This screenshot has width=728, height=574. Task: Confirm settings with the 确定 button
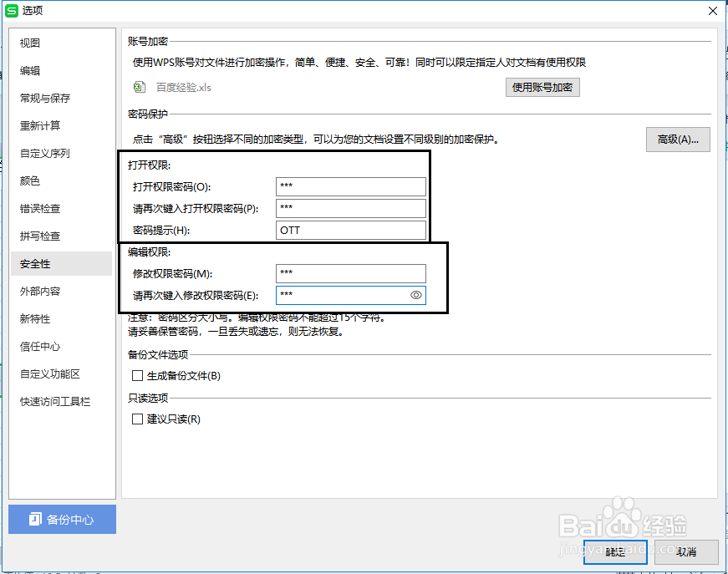click(615, 552)
